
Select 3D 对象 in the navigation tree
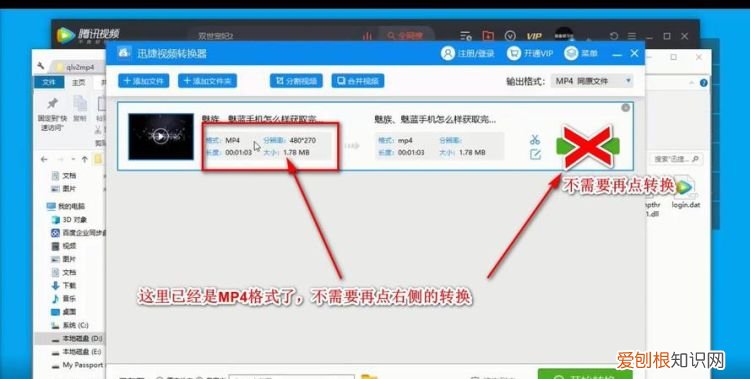tap(74, 220)
